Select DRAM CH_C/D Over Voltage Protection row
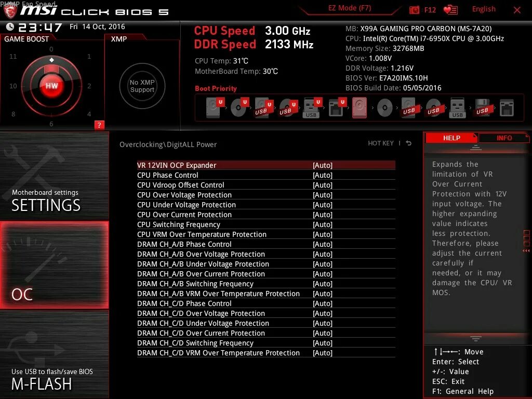The image size is (532, 399). [x=266, y=313]
